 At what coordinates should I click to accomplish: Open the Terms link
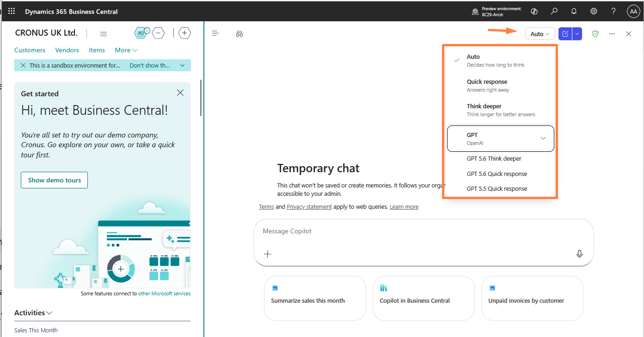[x=266, y=207]
